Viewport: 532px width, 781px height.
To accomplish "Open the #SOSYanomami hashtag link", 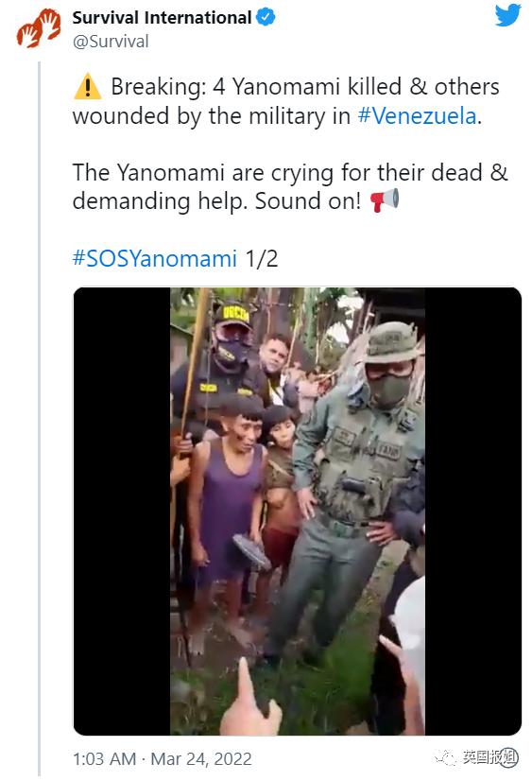I will pos(155,258).
